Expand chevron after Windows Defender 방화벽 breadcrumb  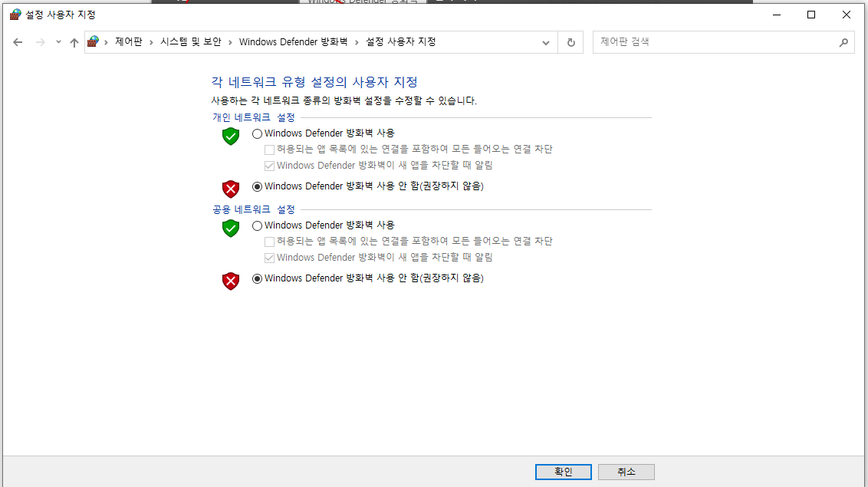click(x=357, y=42)
